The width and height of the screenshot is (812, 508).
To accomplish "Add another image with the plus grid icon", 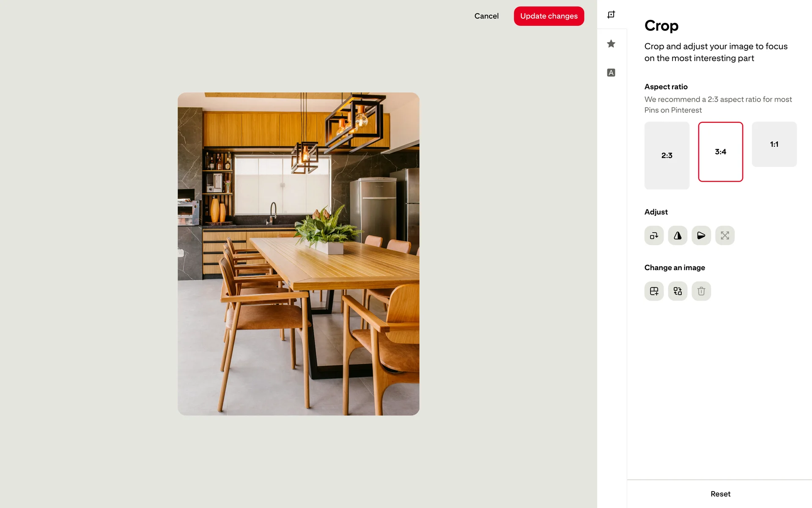I will tap(654, 291).
